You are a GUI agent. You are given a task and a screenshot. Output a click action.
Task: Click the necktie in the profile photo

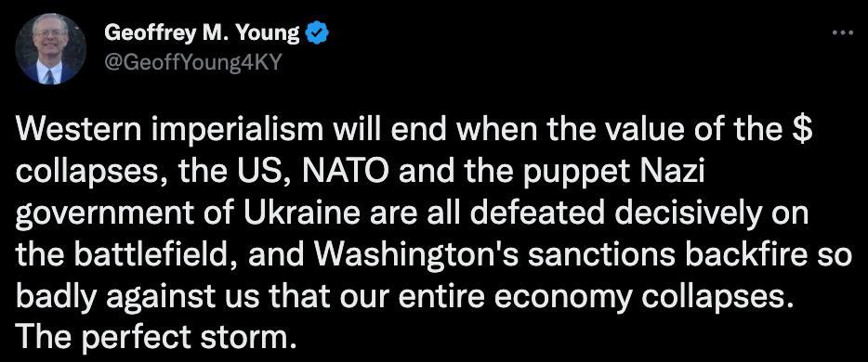[49, 76]
